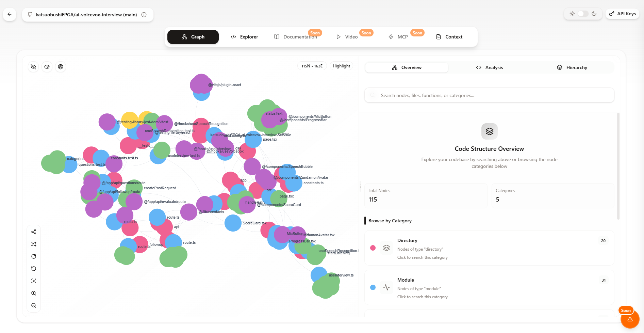The width and height of the screenshot is (644, 333).
Task: Switch to the Explorer tab
Action: (244, 37)
